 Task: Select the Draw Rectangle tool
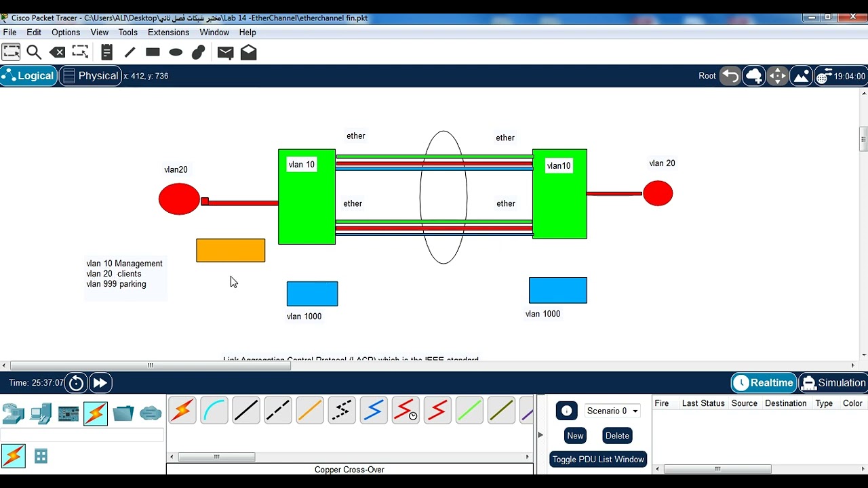[x=153, y=52]
